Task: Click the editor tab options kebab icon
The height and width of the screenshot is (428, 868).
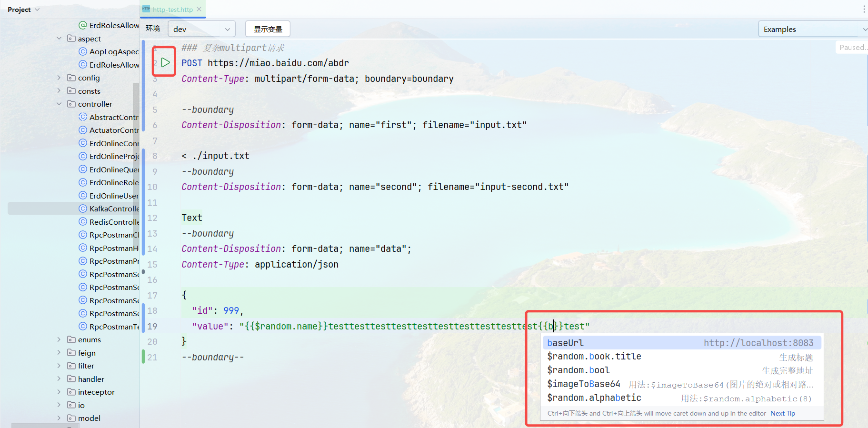Action: click(864, 9)
